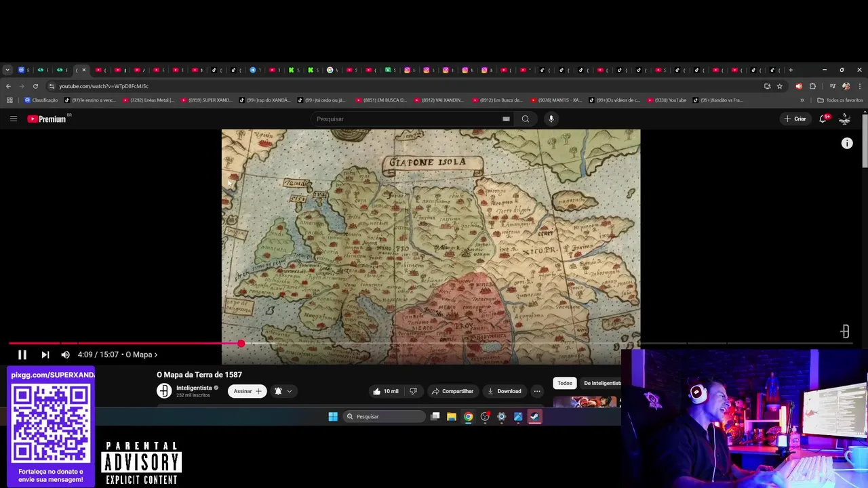
Task: Click the taskbar Pesquisar search box
Action: tap(384, 417)
